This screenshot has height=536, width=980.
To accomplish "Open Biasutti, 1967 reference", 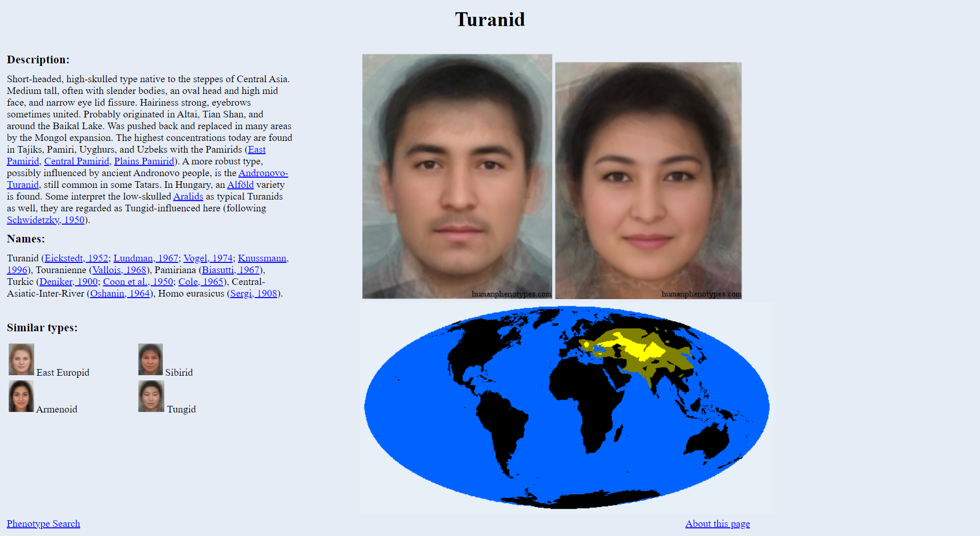I will [231, 270].
